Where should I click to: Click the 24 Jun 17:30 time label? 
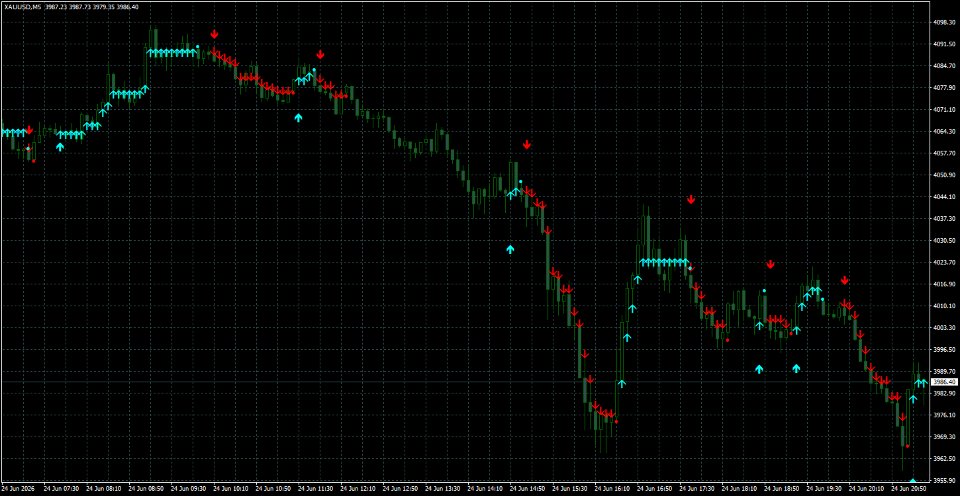[697, 489]
